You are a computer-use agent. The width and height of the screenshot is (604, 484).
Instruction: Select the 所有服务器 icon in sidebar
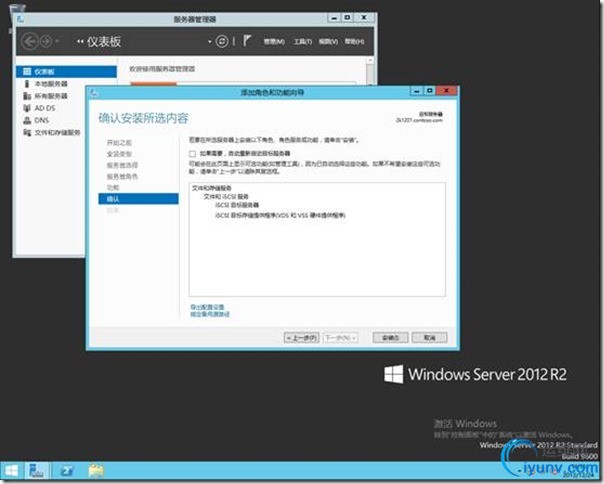tap(27, 96)
